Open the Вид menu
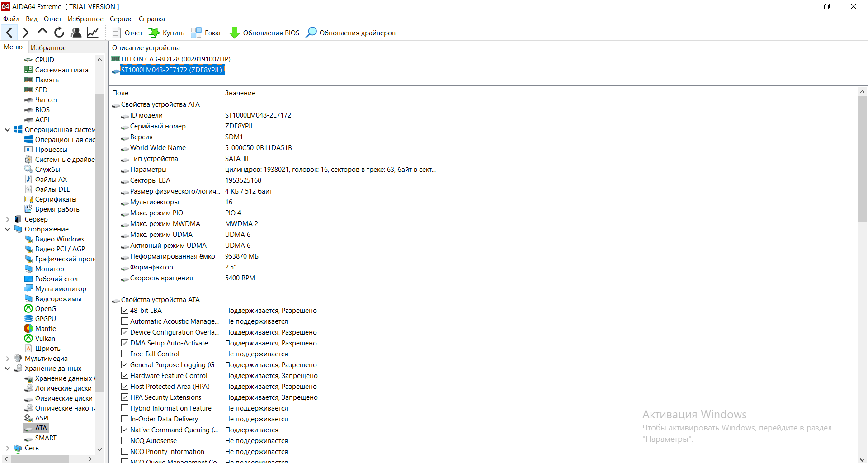Viewport: 868px width, 463px height. (x=32, y=19)
